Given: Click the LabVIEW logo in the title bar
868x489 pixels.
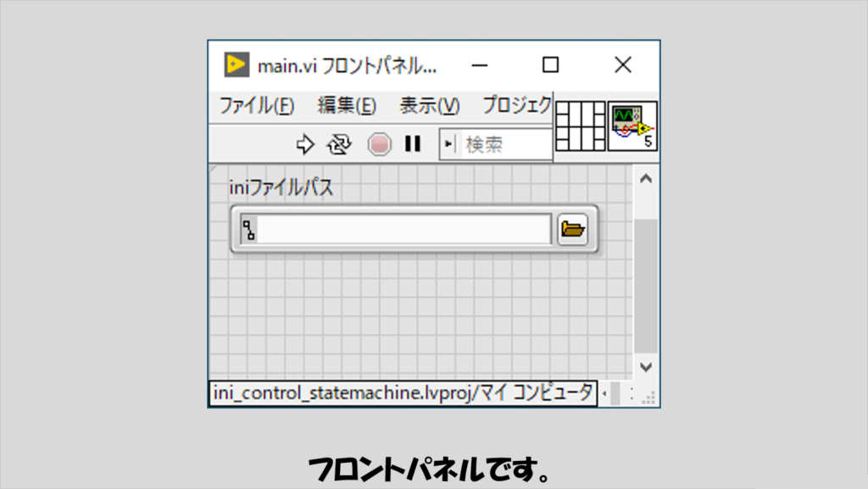Looking at the screenshot, I should click(236, 65).
